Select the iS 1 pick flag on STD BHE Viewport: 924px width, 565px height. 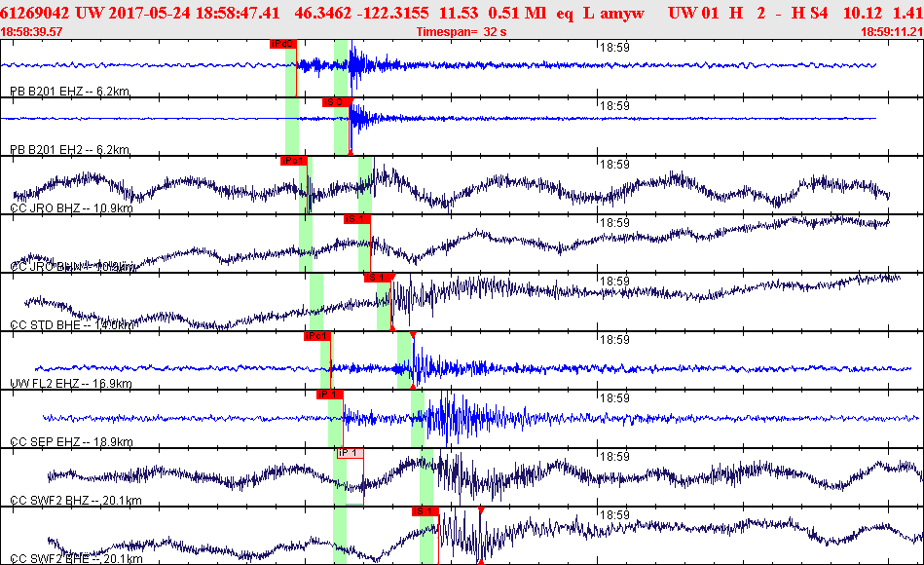[378, 278]
